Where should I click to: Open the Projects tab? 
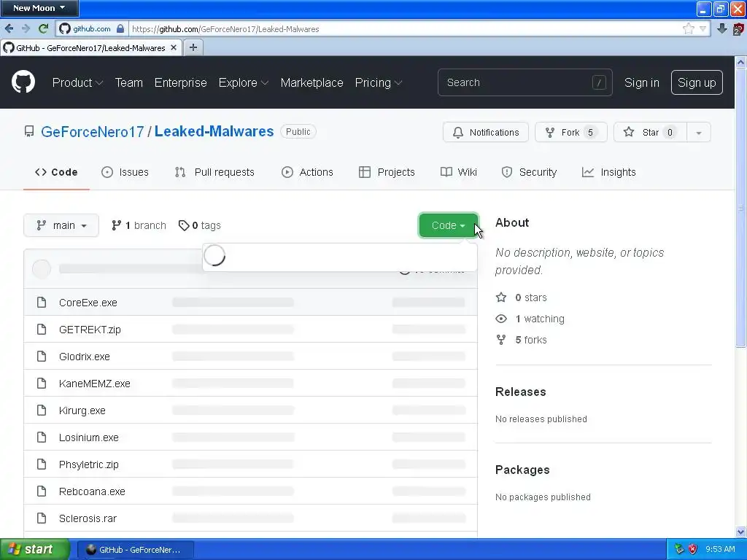pyautogui.click(x=387, y=172)
